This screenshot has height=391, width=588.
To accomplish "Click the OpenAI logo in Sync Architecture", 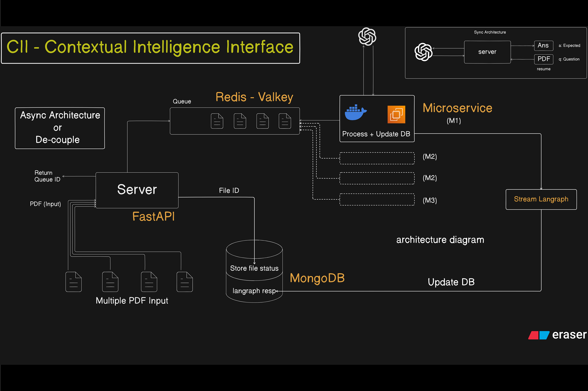I will pos(423,52).
